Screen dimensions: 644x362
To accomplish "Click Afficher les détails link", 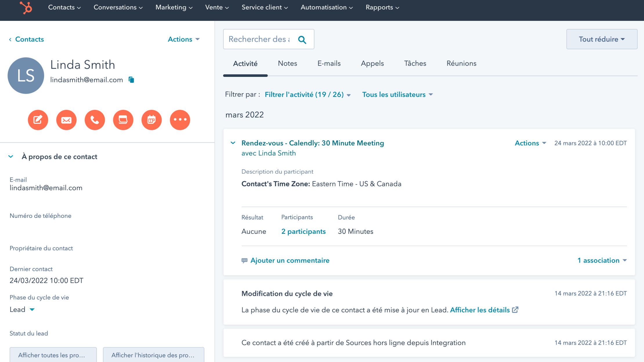I will [x=480, y=310].
